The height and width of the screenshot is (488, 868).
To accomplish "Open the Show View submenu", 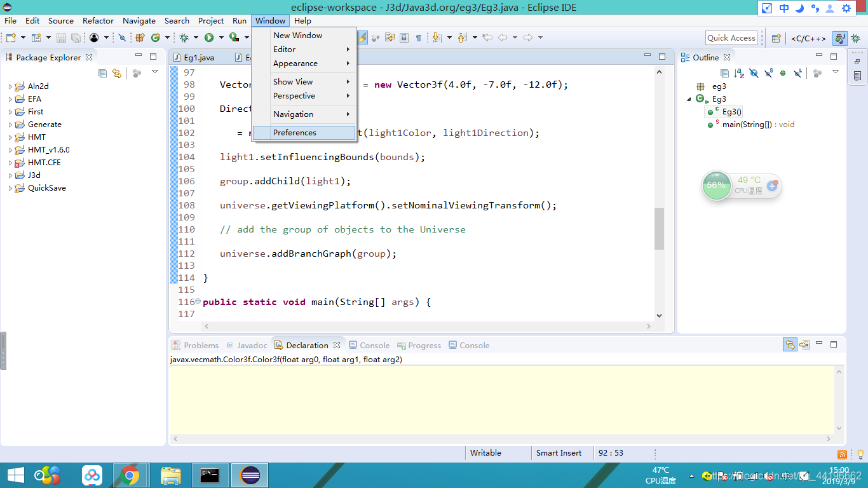I will (x=304, y=81).
